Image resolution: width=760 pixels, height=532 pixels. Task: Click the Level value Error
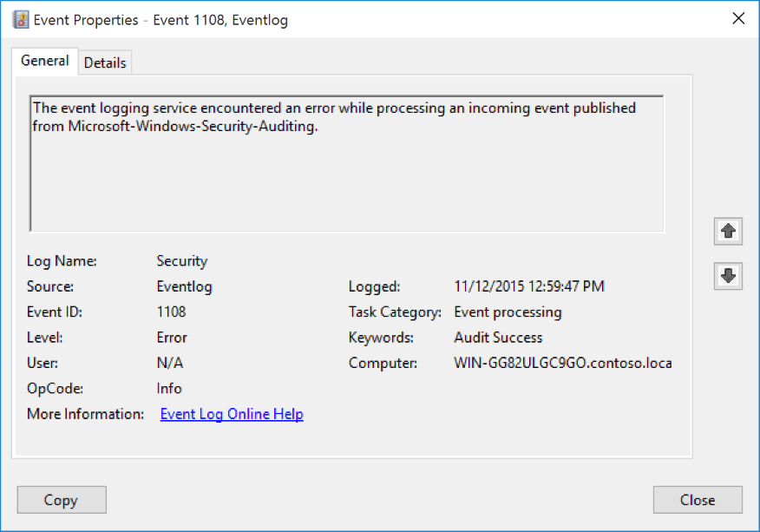172,338
